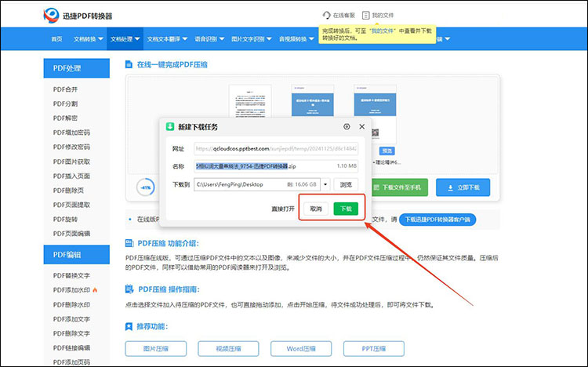Select the first PDF page thumbnail
The image size is (588, 367).
[250, 101]
